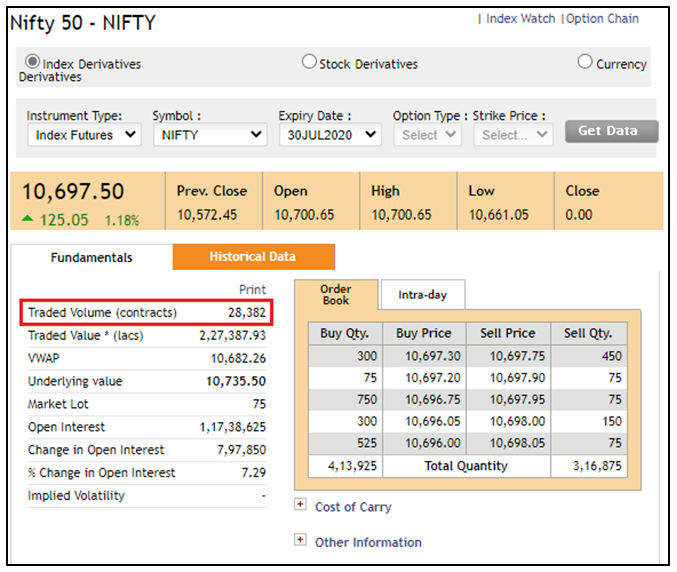
Task: Click the Sell Qty. column header
Action: tap(589, 333)
